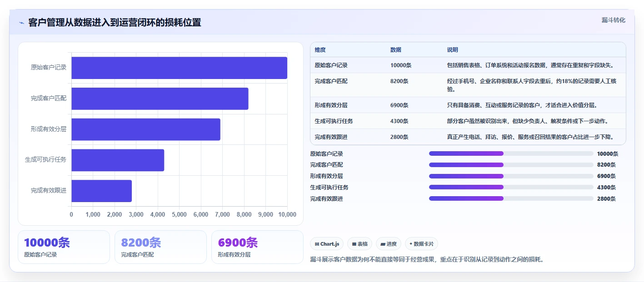Image resolution: width=644 pixels, height=282 pixels.
Task: Select the 进度 chip
Action: (x=389, y=244)
